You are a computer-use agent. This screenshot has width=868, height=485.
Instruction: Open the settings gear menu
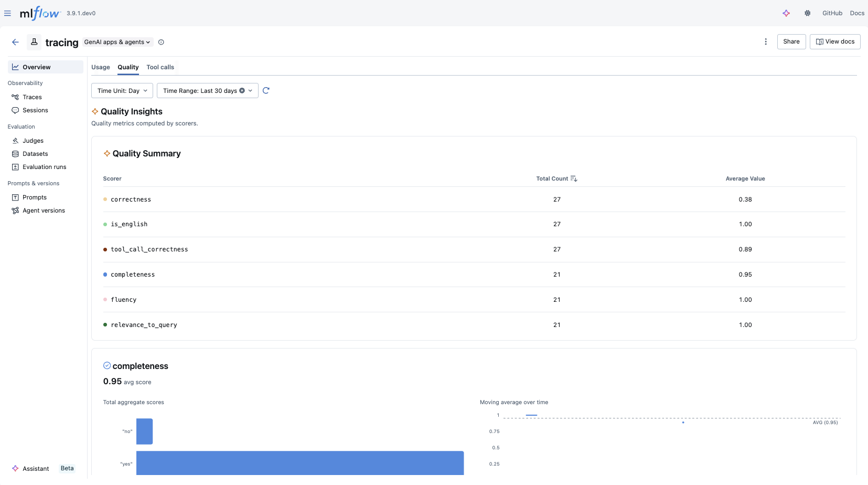point(807,13)
